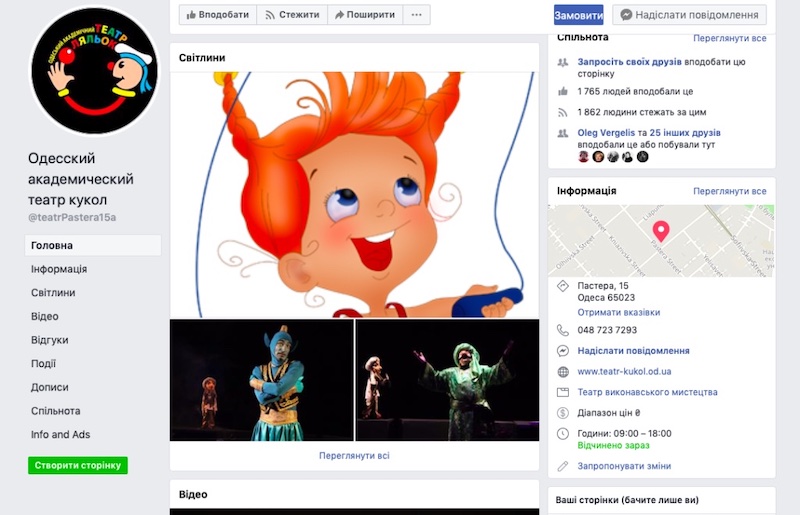This screenshot has height=515, width=800.
Task: Click the RSS icon beside 1 862 людини
Action: (563, 112)
